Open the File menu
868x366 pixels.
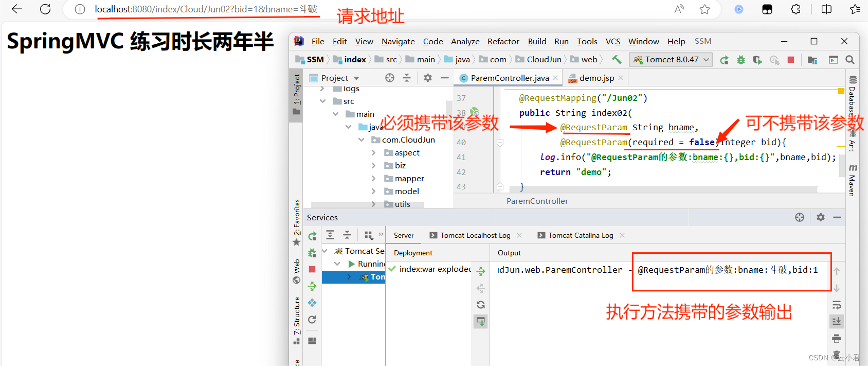tap(318, 41)
